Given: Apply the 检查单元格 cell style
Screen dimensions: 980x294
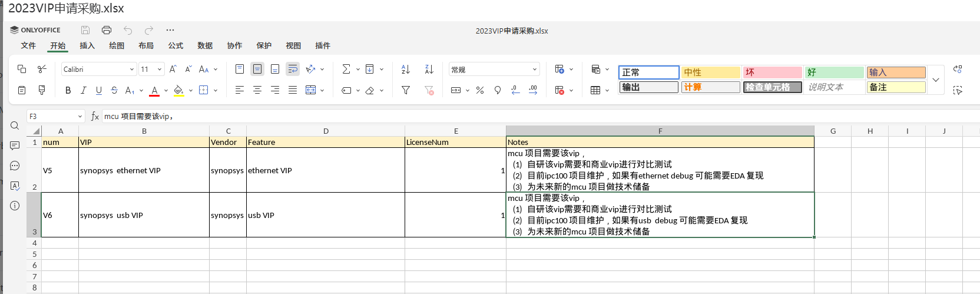Looking at the screenshot, I should [x=772, y=87].
